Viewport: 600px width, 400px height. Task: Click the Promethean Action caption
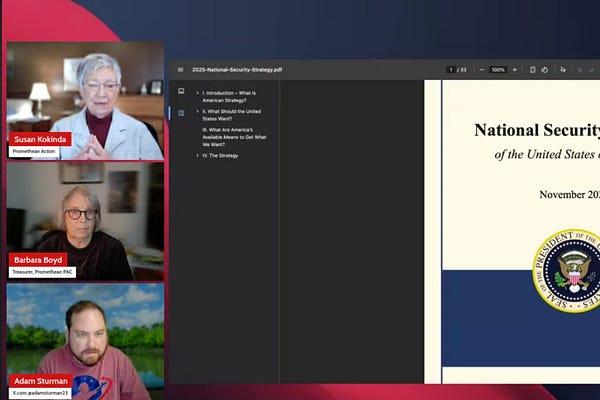tap(34, 151)
